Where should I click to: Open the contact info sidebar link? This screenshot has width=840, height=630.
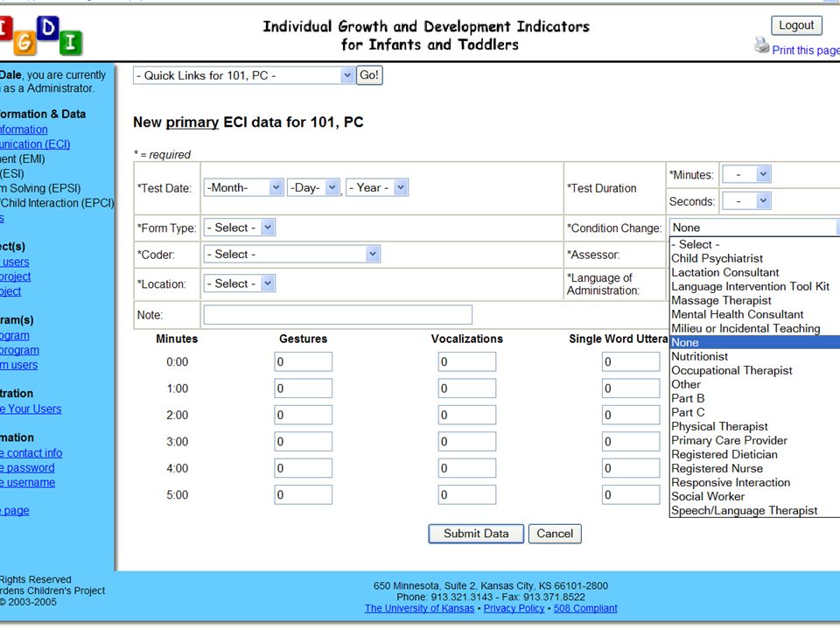coord(31,453)
